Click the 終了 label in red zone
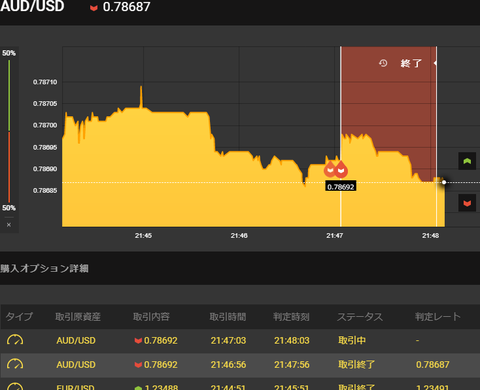The image size is (480, 390). pos(411,63)
